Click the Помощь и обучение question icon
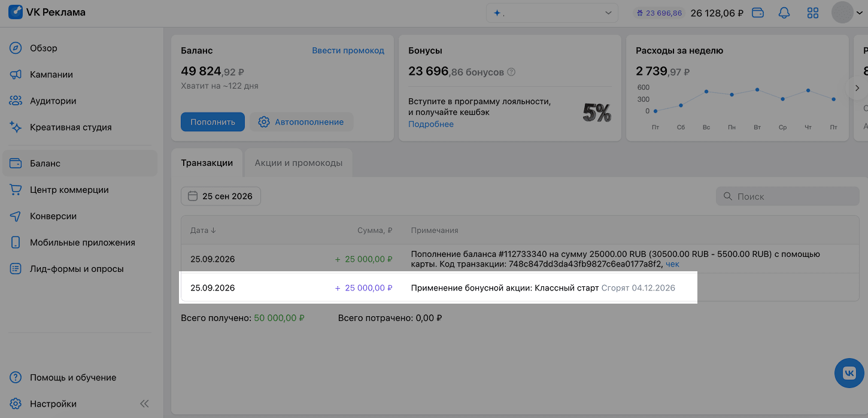 [16, 377]
